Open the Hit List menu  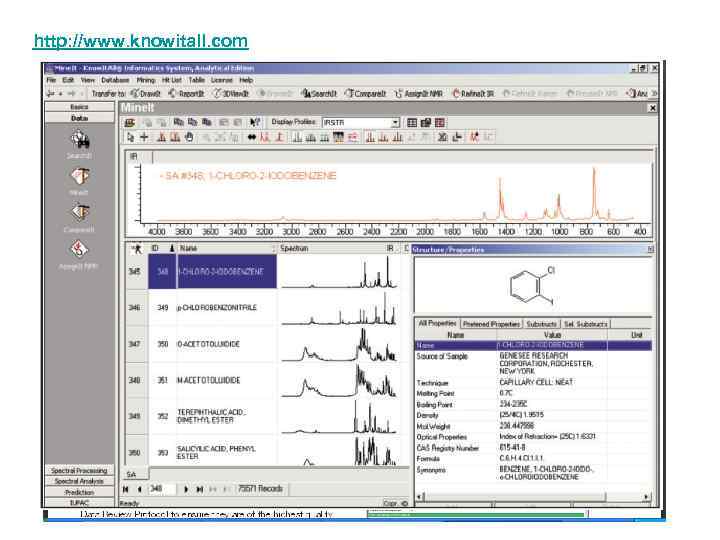(172, 80)
